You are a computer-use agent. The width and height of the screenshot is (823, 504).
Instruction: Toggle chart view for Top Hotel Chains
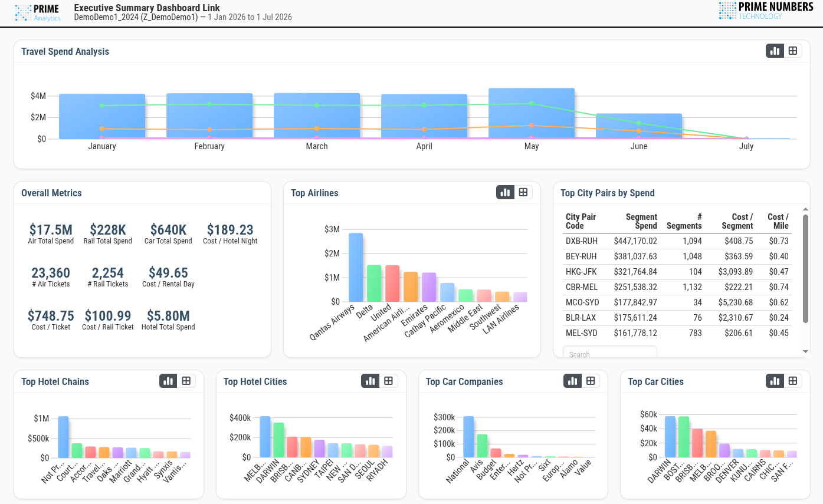click(x=169, y=381)
